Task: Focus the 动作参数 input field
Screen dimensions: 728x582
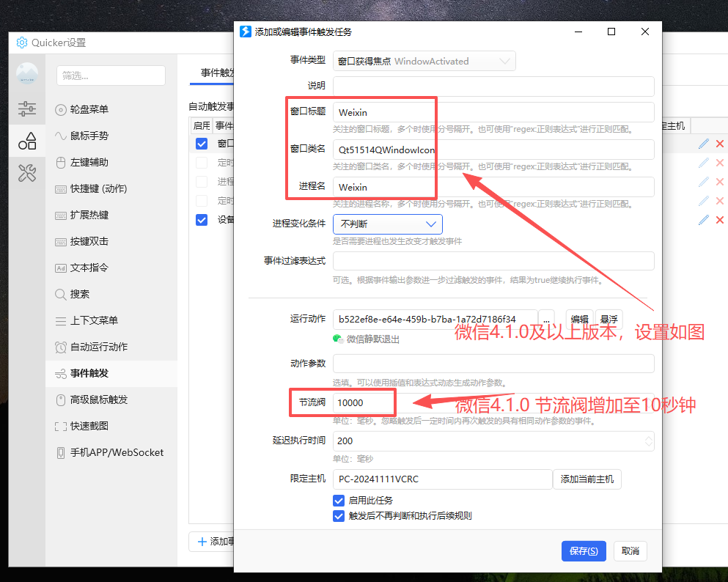Action: 493,364
